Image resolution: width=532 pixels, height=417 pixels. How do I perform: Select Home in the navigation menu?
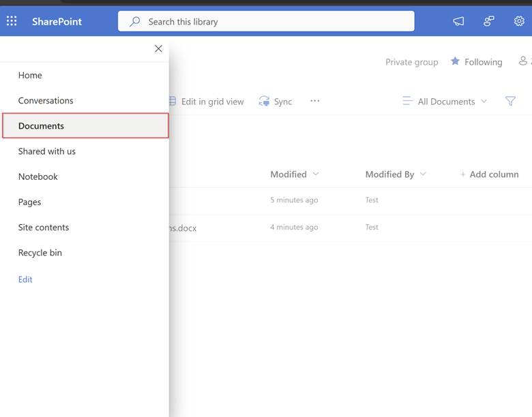point(30,76)
